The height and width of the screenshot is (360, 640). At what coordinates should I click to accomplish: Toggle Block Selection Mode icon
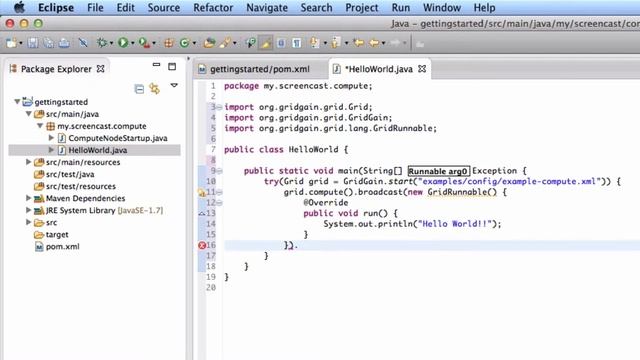click(x=281, y=43)
